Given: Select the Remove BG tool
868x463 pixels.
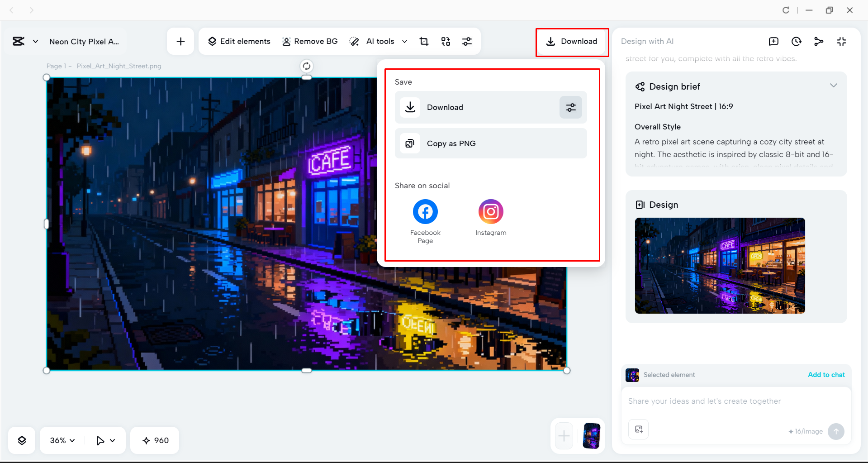Looking at the screenshot, I should tap(310, 41).
